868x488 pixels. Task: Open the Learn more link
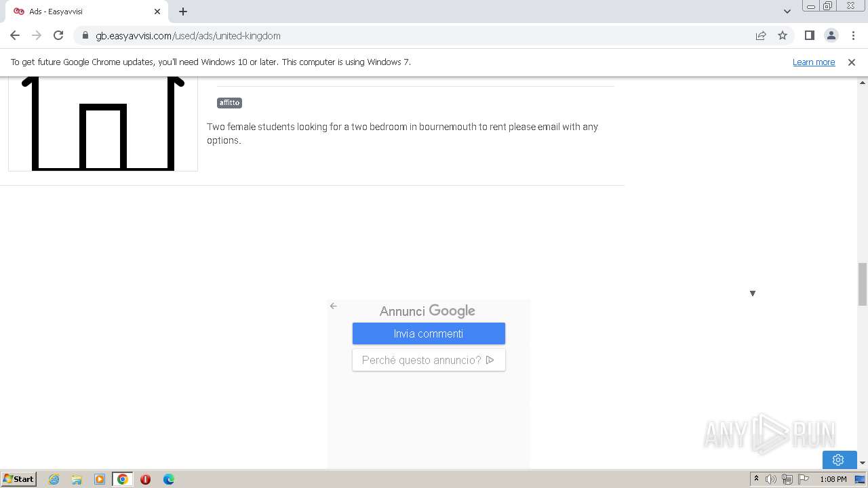point(814,62)
